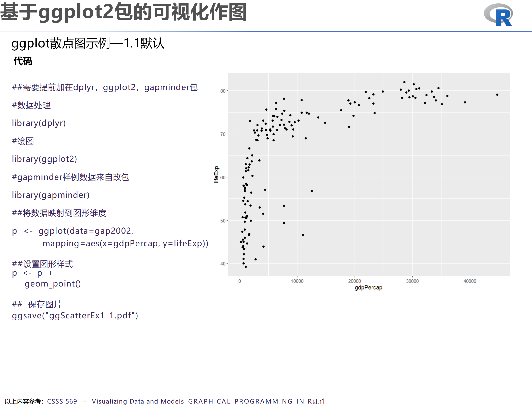The width and height of the screenshot is (532, 411).
Task: Select subtitle ggplot散点图示例—1.1默认
Action: [88, 43]
